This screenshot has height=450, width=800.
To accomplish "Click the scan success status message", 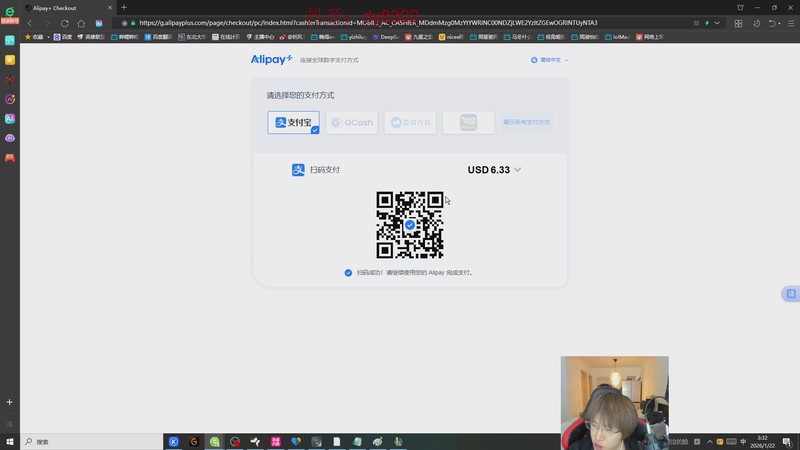I will (409, 273).
